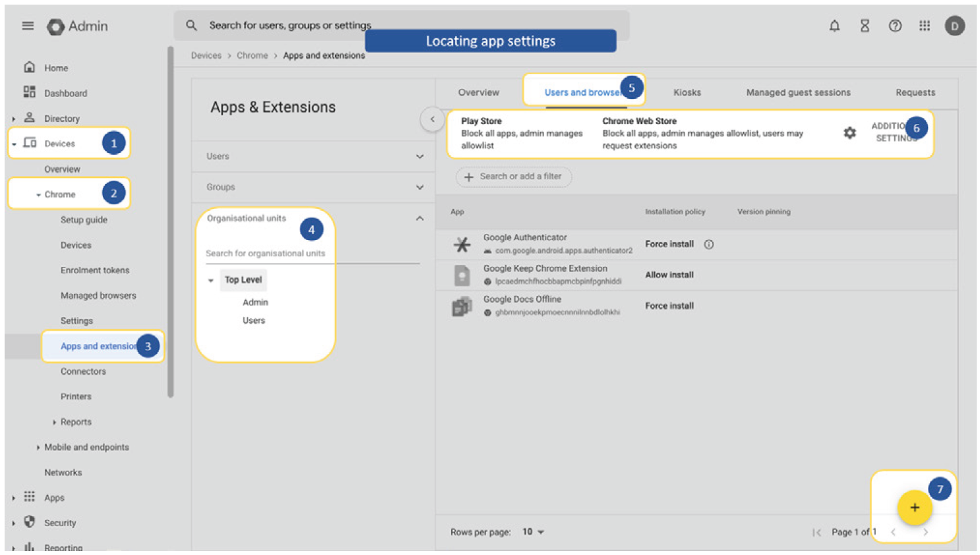Open Managed browsers in sidebar
The image size is (980, 555).
pos(98,295)
